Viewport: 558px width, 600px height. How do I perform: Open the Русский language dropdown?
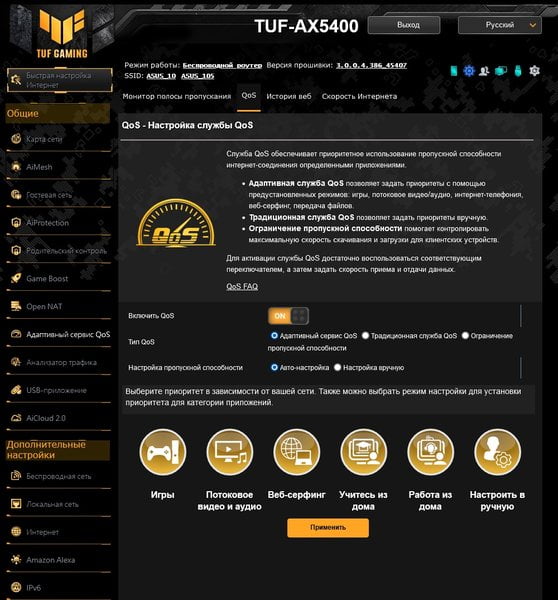[499, 25]
